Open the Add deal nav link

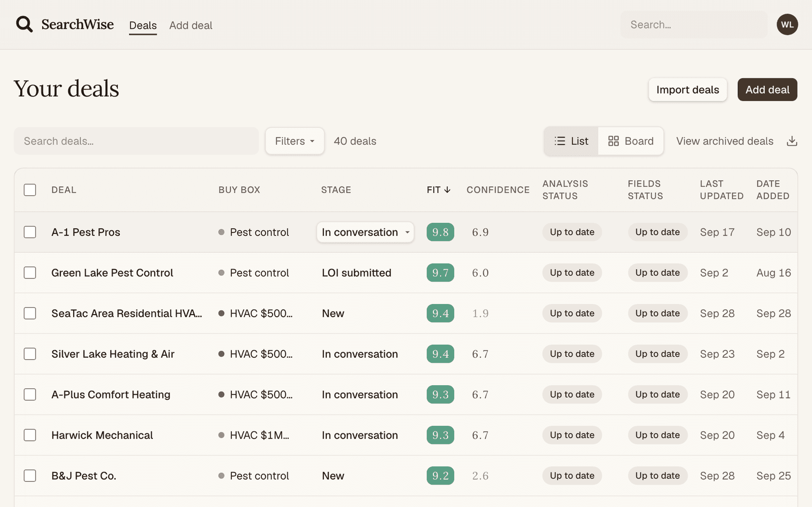191,25
